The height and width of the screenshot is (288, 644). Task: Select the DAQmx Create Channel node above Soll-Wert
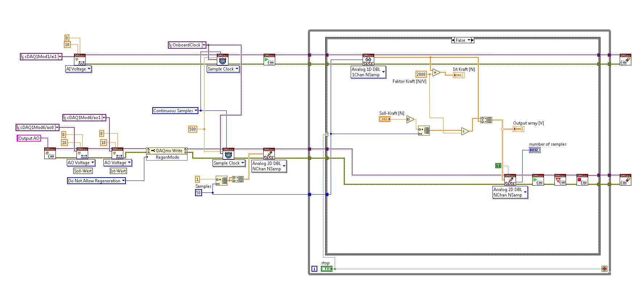82,153
